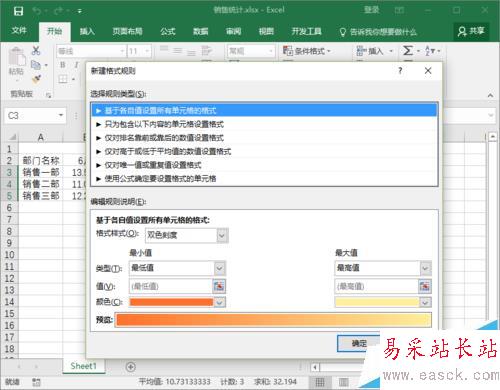Open the Sort and Filter icon
The image size is (500, 390).
click(430, 51)
